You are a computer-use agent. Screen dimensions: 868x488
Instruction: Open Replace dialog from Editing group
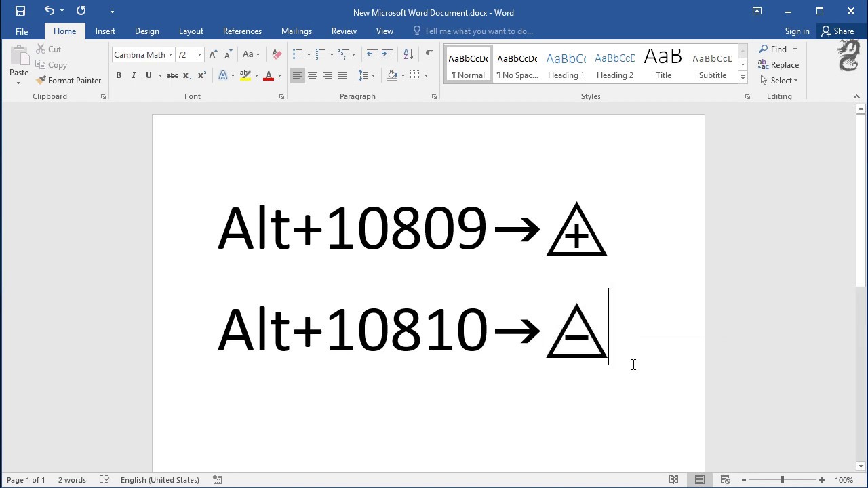[x=778, y=64]
